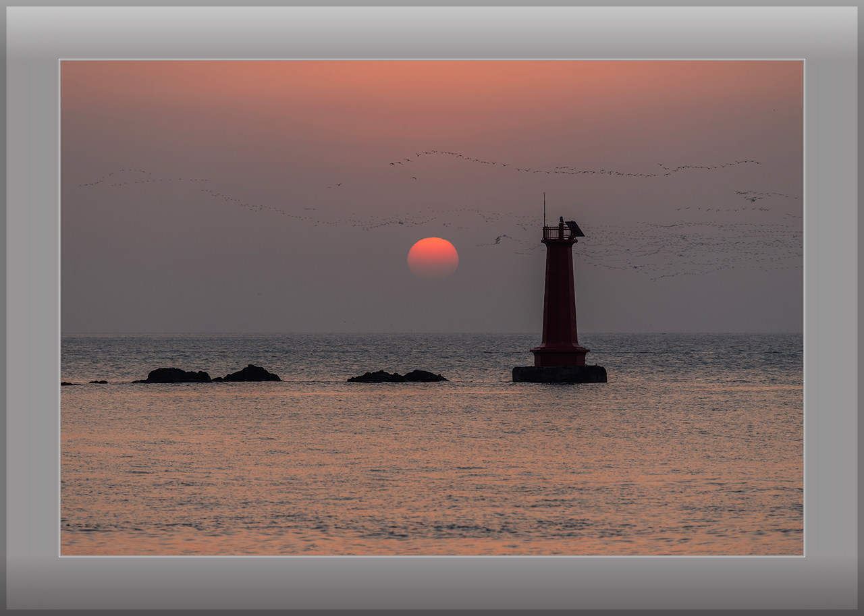Click the solar panel atop the lighthouse
The width and height of the screenshot is (864, 616).
(575, 228)
